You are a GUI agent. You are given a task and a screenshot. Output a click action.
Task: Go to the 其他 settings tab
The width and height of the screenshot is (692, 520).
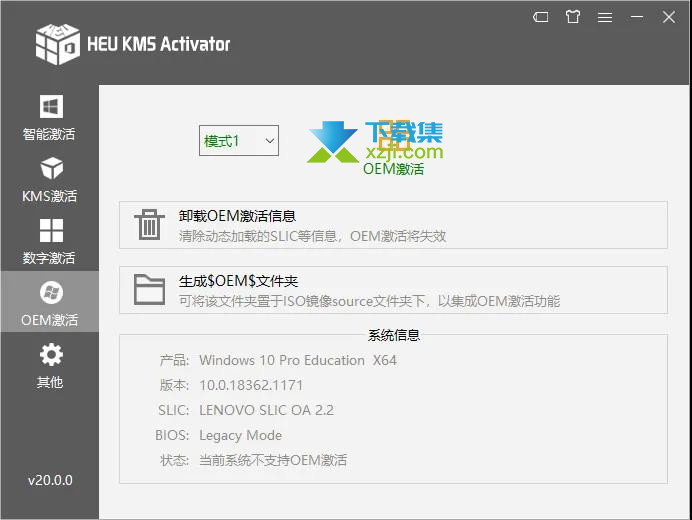49,366
